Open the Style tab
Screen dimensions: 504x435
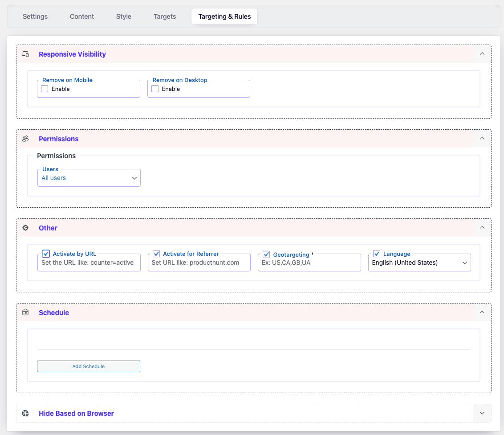click(x=124, y=16)
